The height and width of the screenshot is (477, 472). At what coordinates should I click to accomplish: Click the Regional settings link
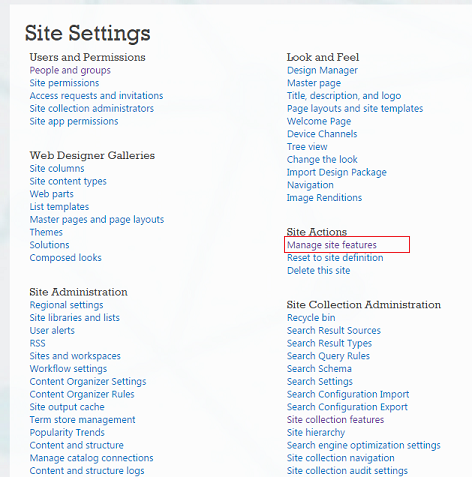tap(67, 305)
